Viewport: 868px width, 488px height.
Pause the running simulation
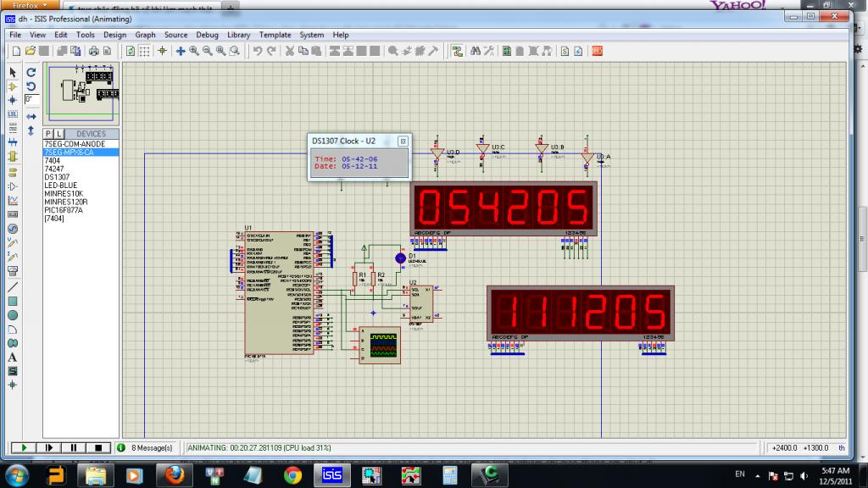coord(74,447)
